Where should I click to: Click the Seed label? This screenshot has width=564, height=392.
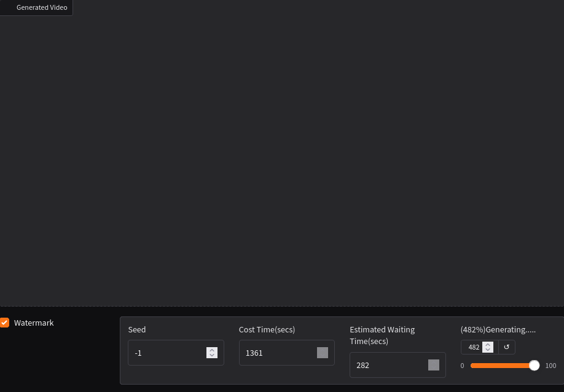136,329
